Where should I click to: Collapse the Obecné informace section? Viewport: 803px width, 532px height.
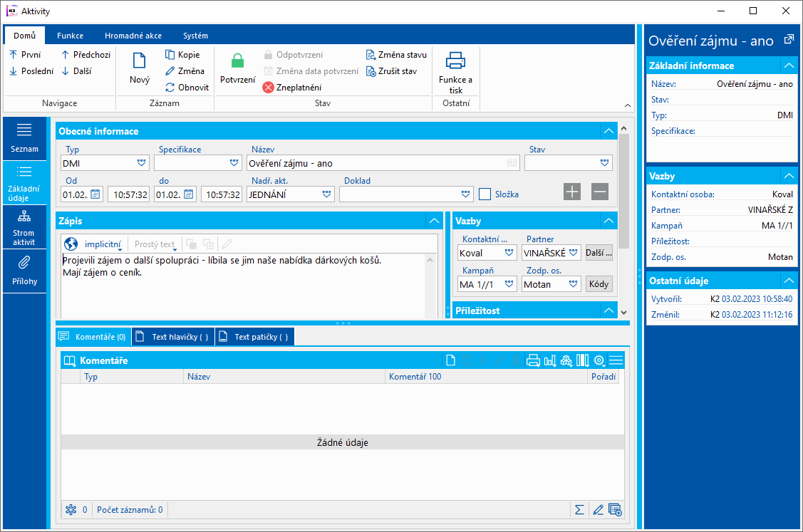[608, 131]
